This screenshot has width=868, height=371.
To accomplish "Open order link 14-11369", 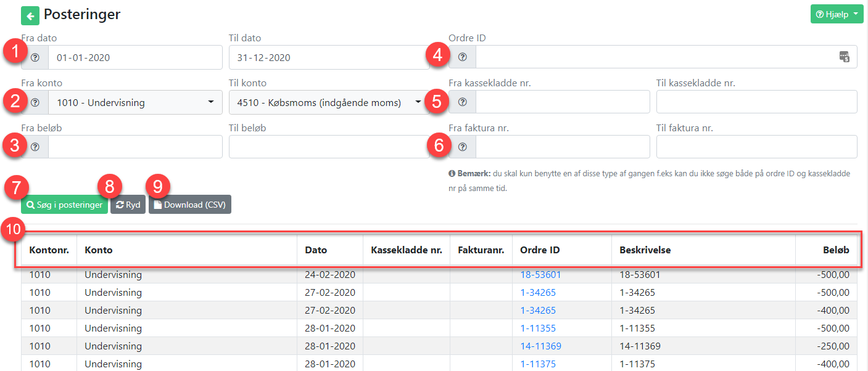I will tap(540, 346).
